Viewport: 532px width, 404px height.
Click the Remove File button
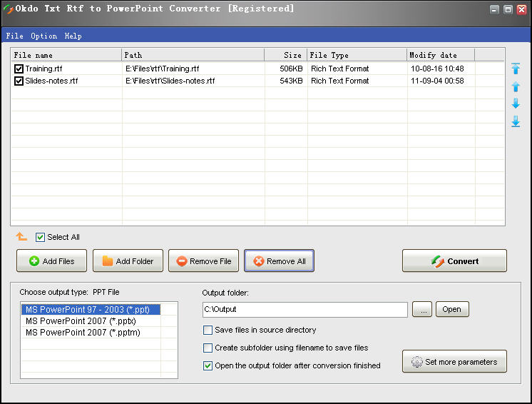coord(203,261)
